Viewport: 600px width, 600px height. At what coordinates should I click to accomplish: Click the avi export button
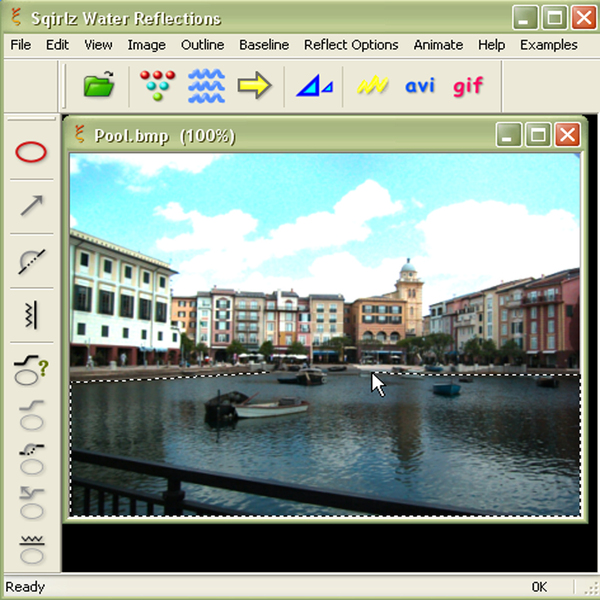coord(420,85)
